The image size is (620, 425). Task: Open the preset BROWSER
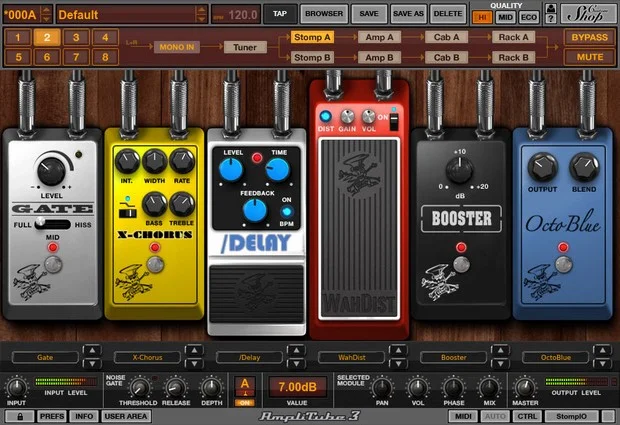[324, 14]
